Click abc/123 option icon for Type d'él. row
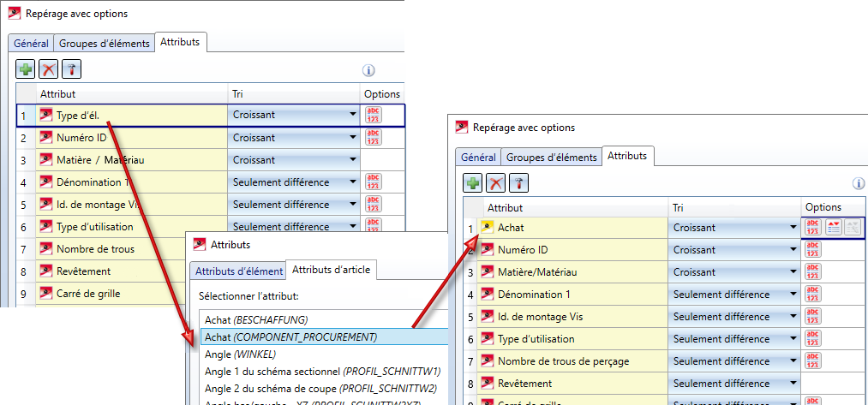 (x=373, y=116)
